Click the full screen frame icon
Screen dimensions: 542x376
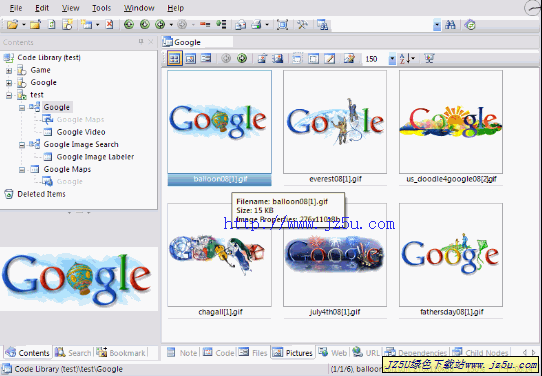[282, 25]
